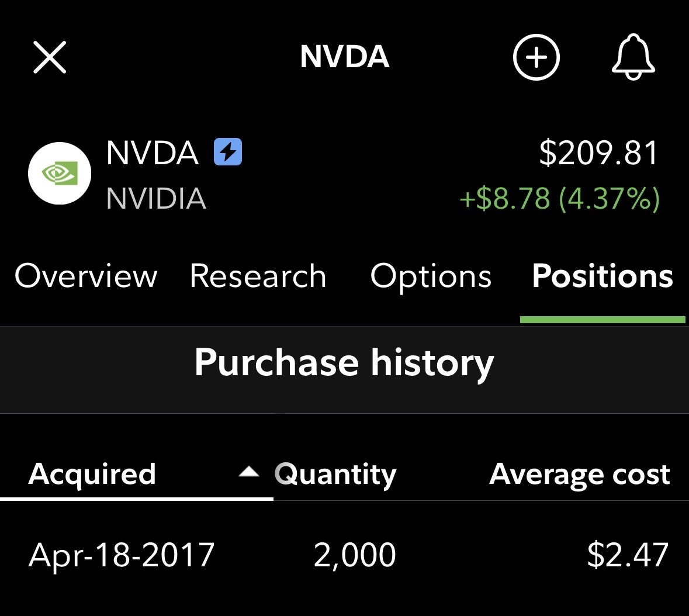Sort by the Acquired column

tap(92, 474)
